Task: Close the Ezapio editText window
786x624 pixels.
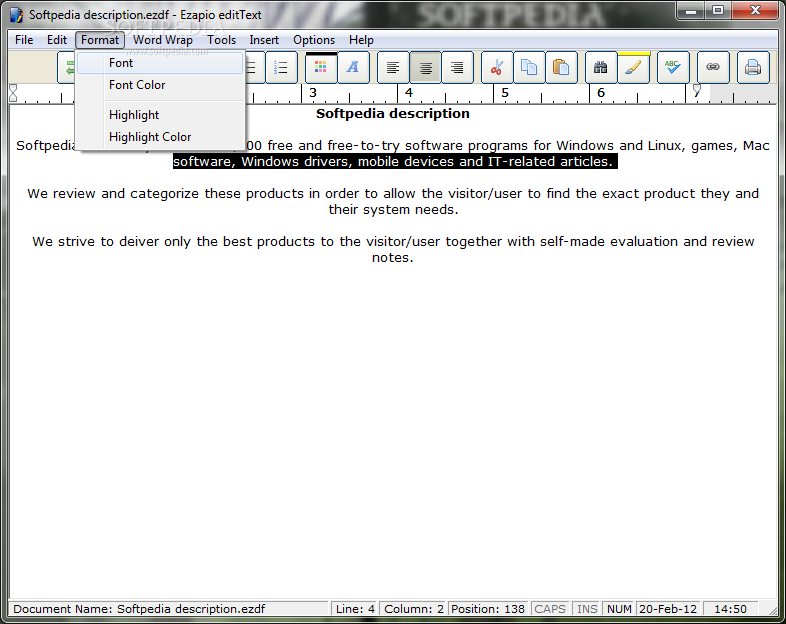Action: (x=755, y=11)
